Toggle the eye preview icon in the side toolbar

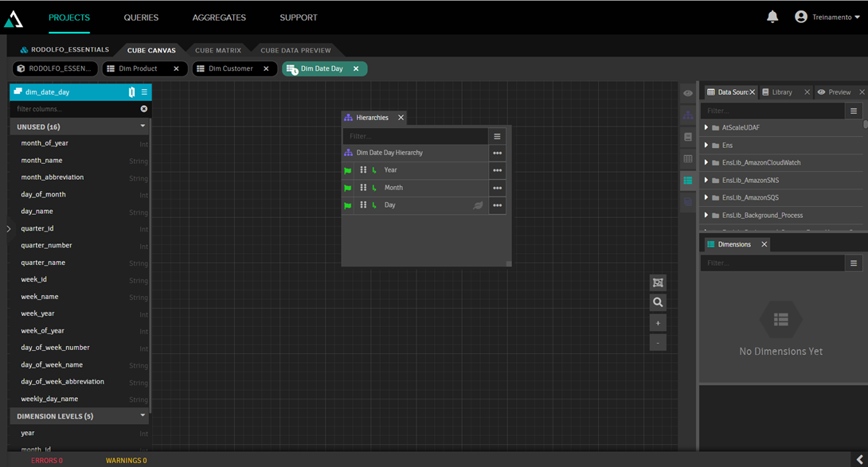pos(688,94)
